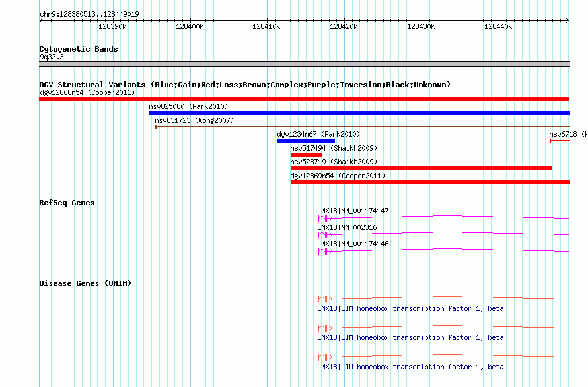Viewport: 588px width, 387px height.
Task: Click the 128420k ruler label
Action: (344, 26)
